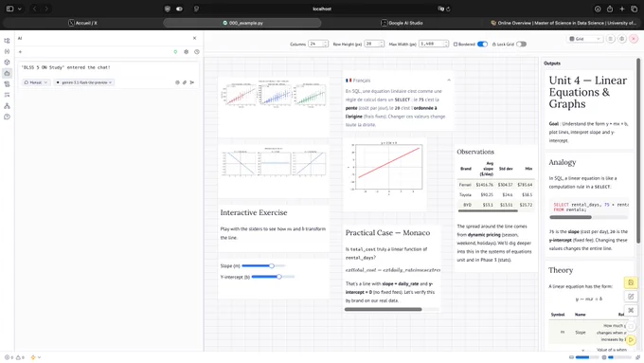Click the Y-intercept (b) slider
644x363 pixels.
pos(273,277)
